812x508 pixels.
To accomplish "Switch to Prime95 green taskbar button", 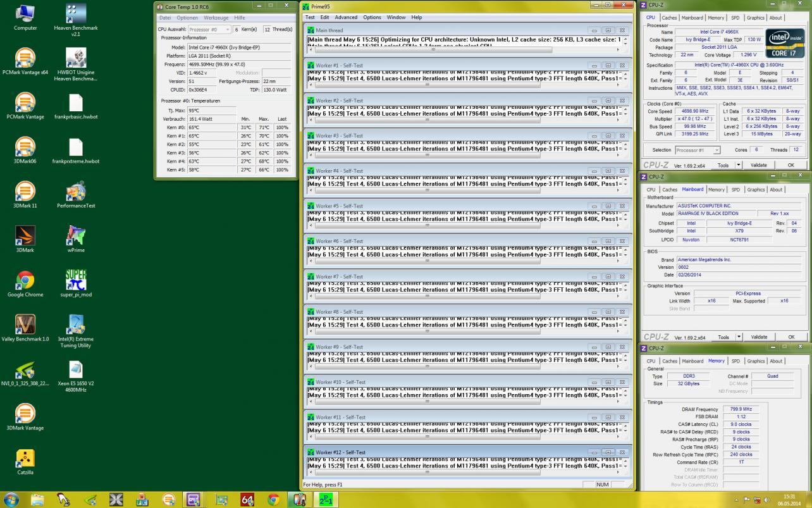I will pyautogui.click(x=325, y=499).
